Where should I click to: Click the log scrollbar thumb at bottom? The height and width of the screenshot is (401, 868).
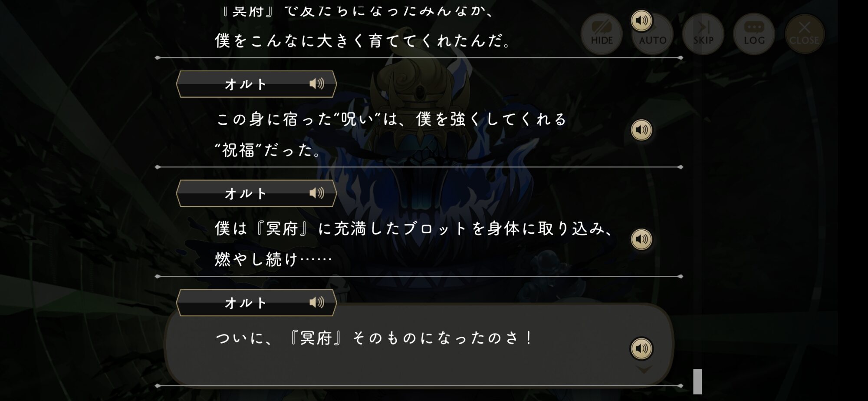(x=697, y=381)
